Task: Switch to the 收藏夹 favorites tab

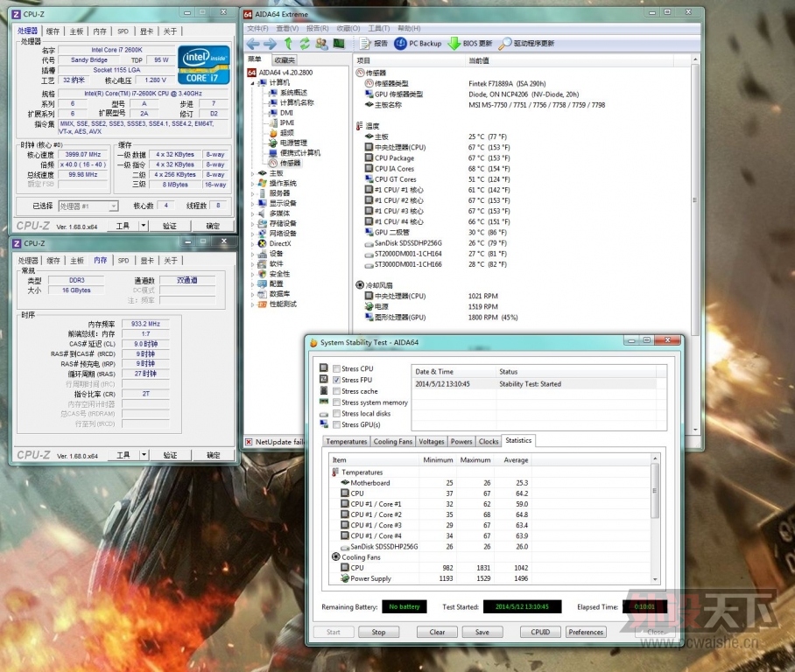Action: [x=285, y=59]
